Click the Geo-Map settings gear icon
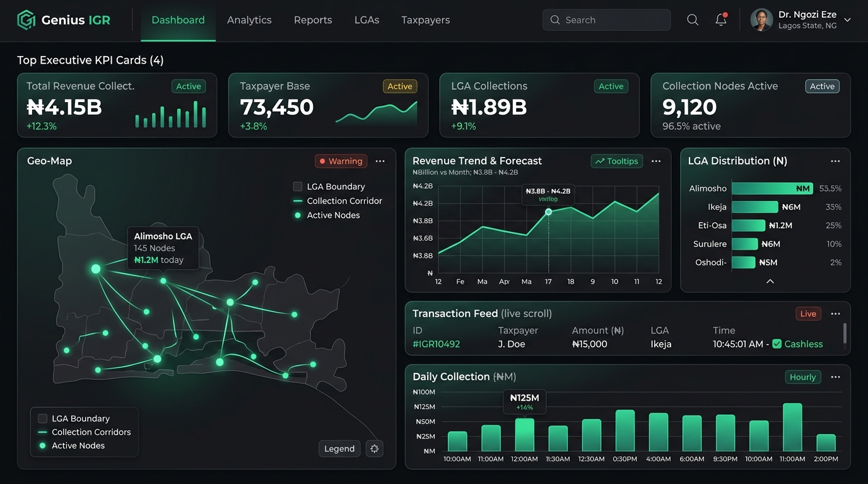The height and width of the screenshot is (484, 868). [375, 449]
